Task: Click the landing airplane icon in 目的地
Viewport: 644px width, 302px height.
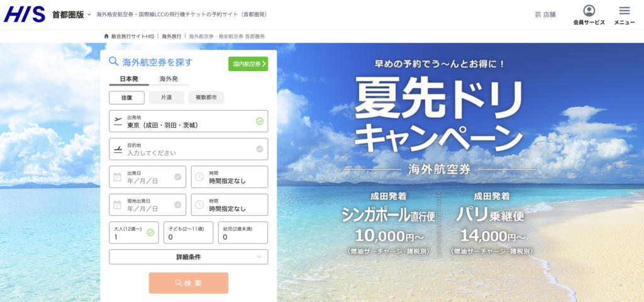Action: coord(118,149)
